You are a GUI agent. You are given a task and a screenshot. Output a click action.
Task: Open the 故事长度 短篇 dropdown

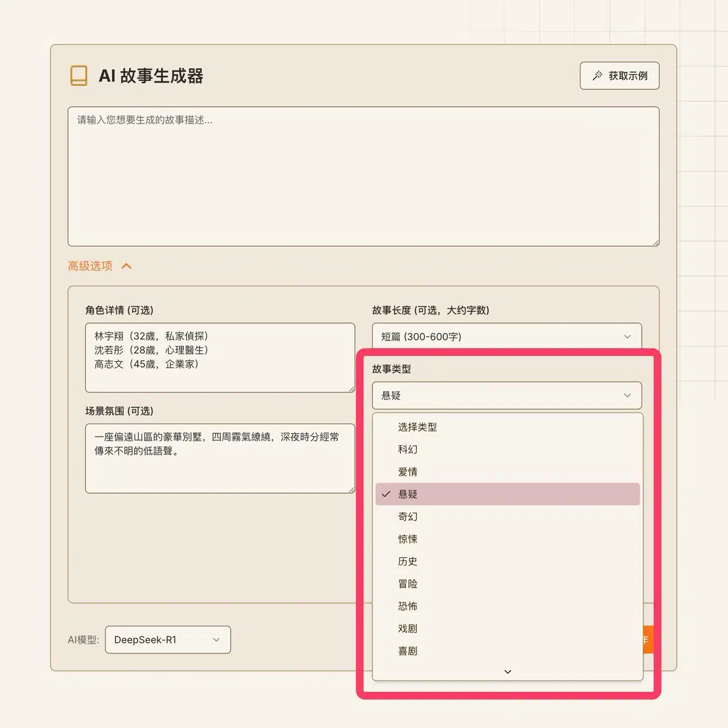506,336
